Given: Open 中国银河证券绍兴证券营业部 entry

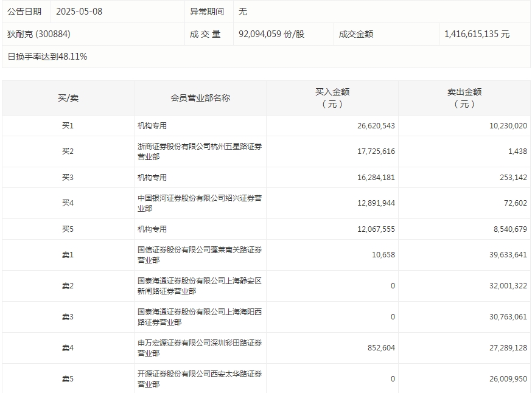Looking at the screenshot, I should click(x=200, y=203).
